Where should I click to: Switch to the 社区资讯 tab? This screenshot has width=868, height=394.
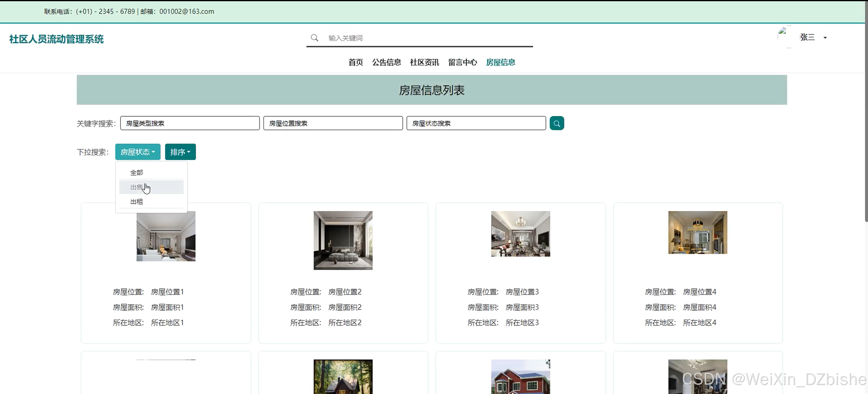click(424, 62)
